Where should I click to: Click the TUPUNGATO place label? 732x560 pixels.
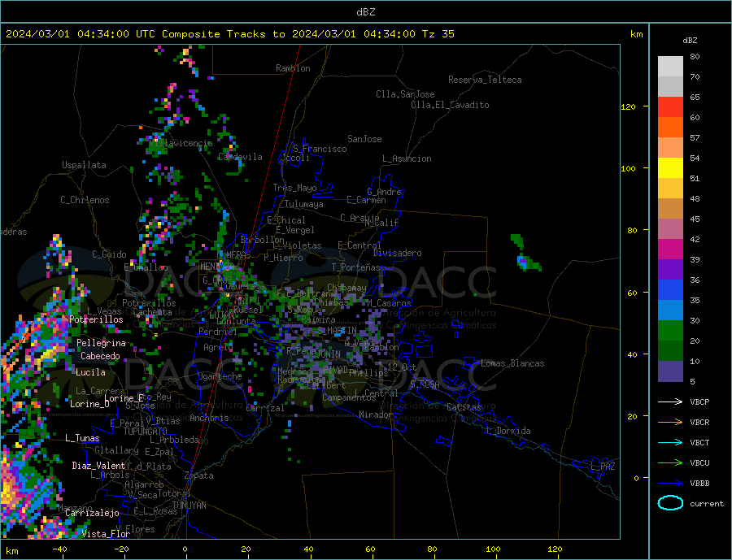(x=146, y=432)
